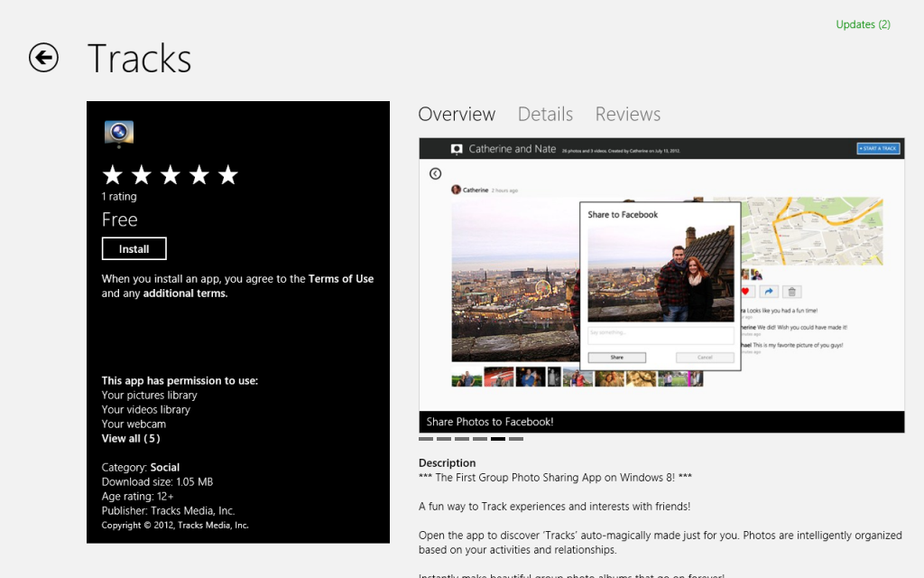Image resolution: width=924 pixels, height=578 pixels.
Task: View all (5) permissions
Action: point(131,438)
